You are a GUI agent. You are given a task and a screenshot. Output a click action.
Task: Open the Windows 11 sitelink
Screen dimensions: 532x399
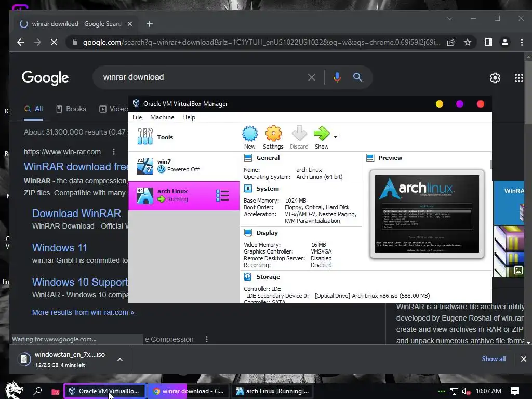(x=60, y=248)
